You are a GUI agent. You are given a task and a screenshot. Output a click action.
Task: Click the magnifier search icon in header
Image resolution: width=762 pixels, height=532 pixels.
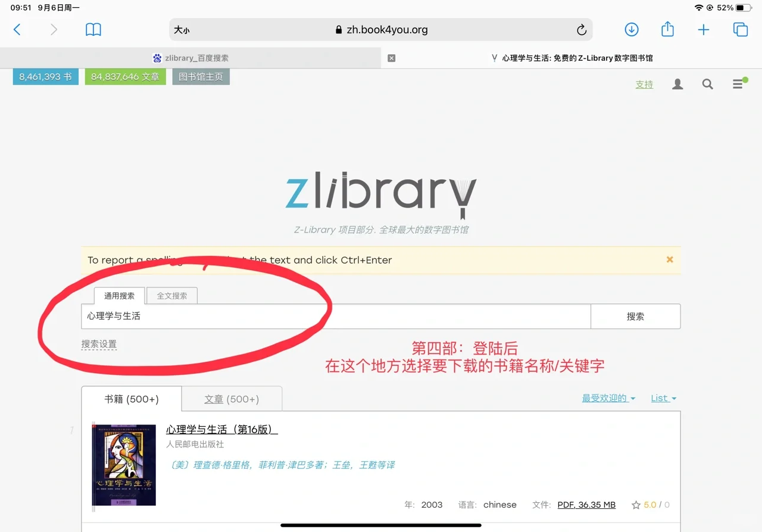pos(707,85)
